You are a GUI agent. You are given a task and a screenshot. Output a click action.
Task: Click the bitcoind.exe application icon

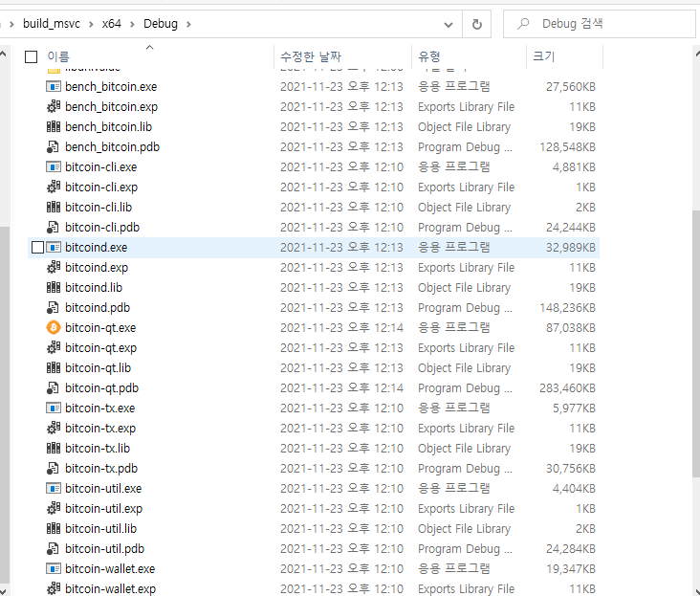tap(54, 247)
